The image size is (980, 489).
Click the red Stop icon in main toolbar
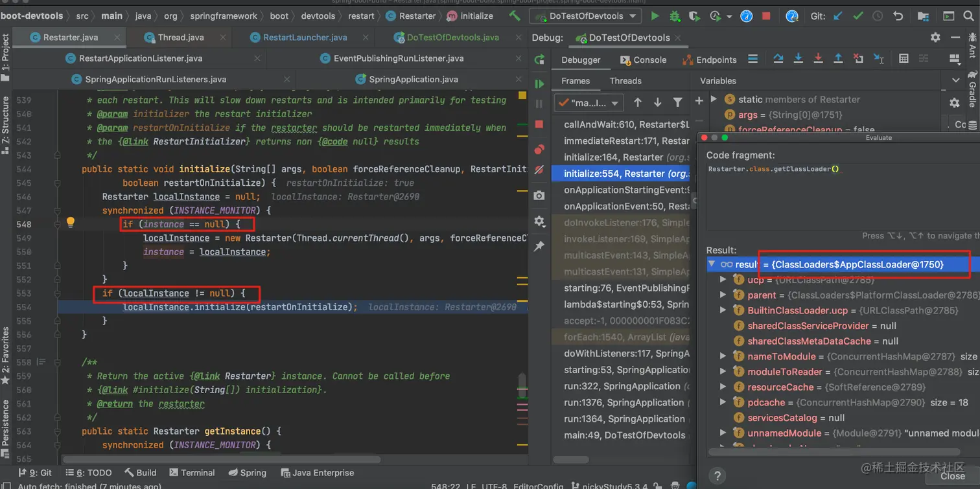click(766, 16)
